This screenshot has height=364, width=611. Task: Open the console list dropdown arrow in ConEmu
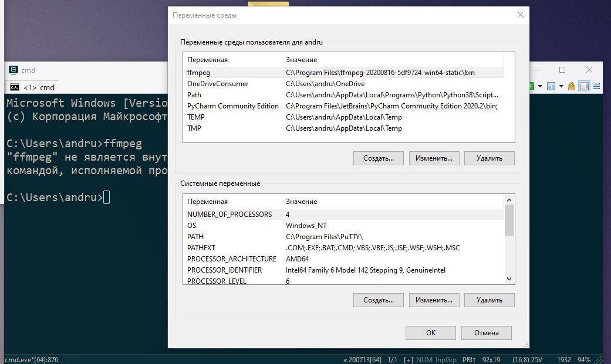click(x=561, y=86)
